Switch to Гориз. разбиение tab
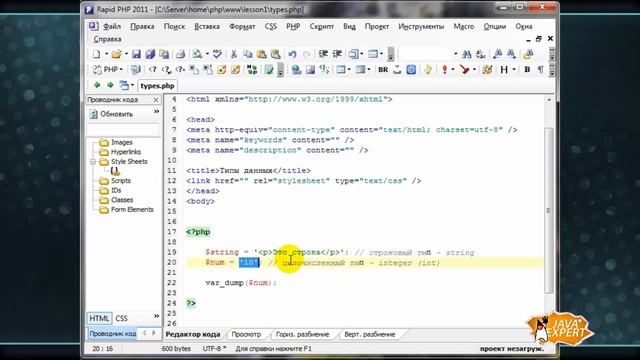 click(302, 334)
